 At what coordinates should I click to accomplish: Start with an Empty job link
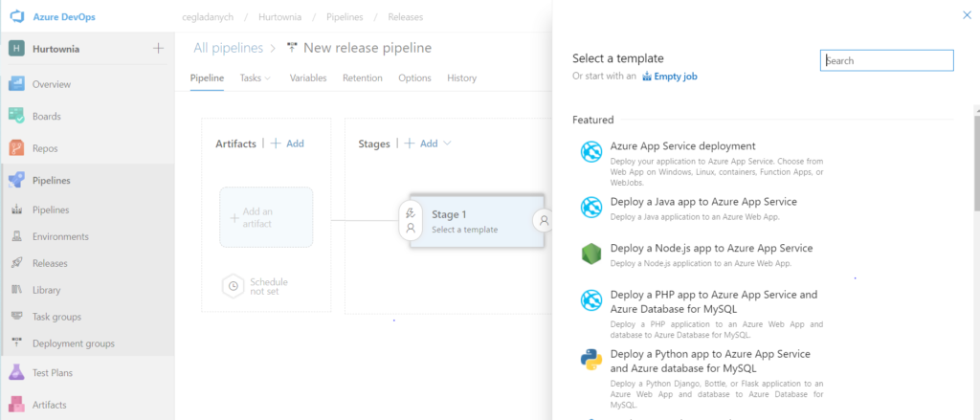670,77
